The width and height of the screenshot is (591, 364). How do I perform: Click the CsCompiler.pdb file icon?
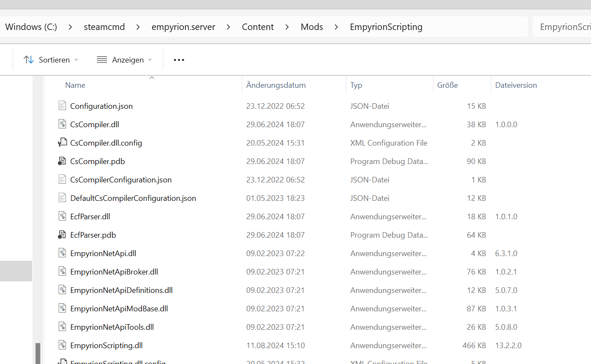pyautogui.click(x=63, y=161)
